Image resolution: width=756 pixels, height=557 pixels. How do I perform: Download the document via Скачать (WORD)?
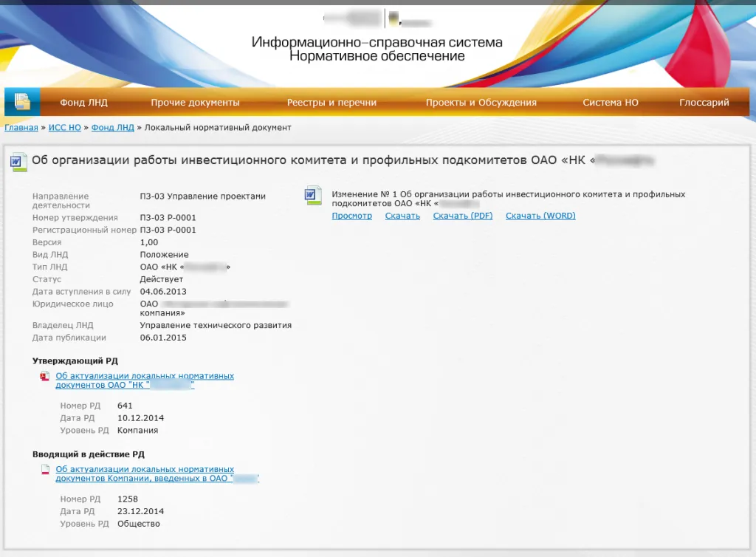click(540, 216)
